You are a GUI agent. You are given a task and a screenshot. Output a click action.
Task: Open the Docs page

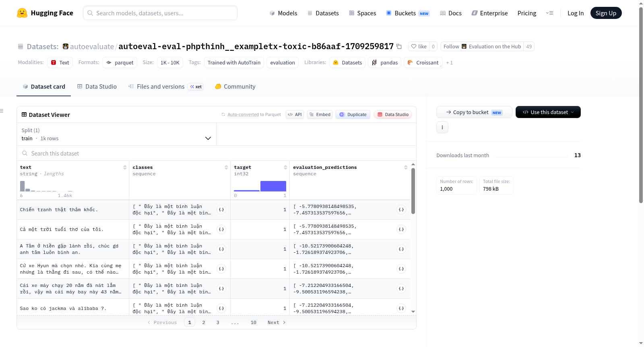click(x=451, y=13)
